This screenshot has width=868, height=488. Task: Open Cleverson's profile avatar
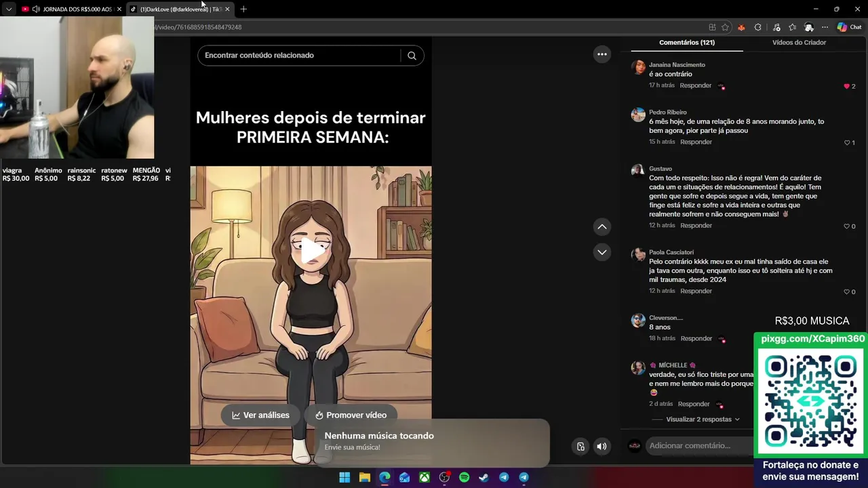(638, 321)
